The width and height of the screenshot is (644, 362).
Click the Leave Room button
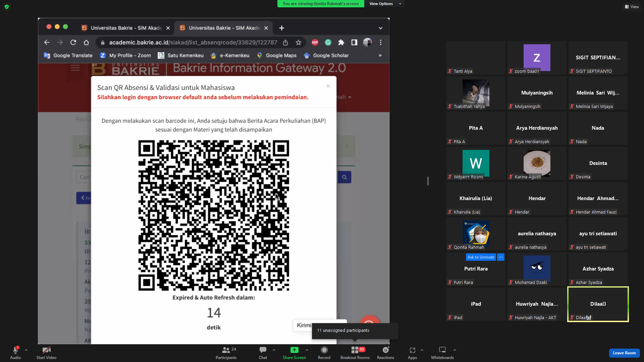[624, 353]
